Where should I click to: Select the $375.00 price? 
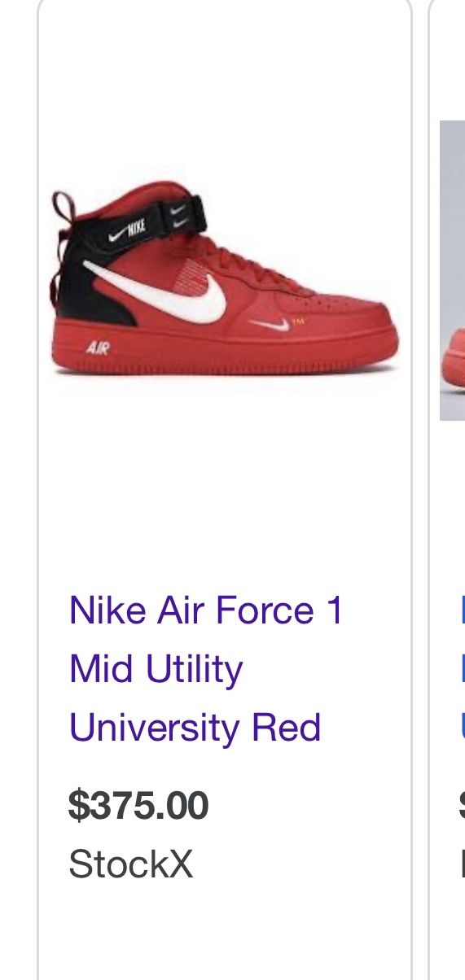[x=138, y=805]
